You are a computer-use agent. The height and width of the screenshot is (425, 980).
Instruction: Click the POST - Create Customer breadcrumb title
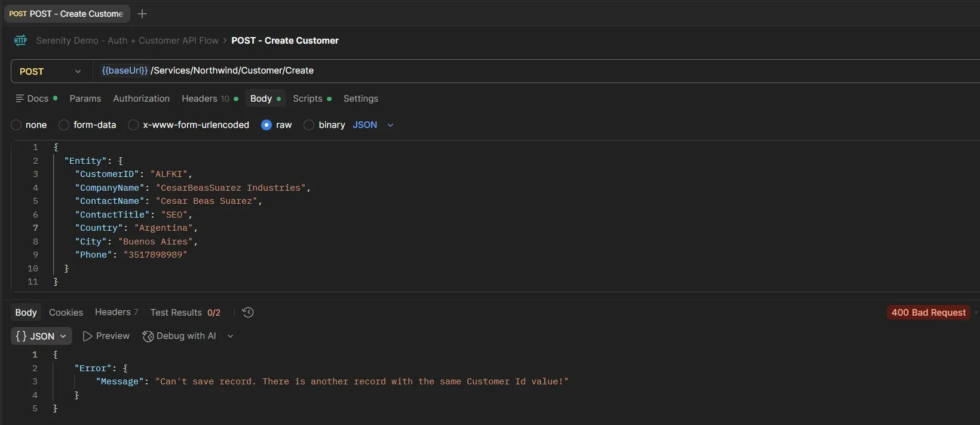click(x=285, y=41)
